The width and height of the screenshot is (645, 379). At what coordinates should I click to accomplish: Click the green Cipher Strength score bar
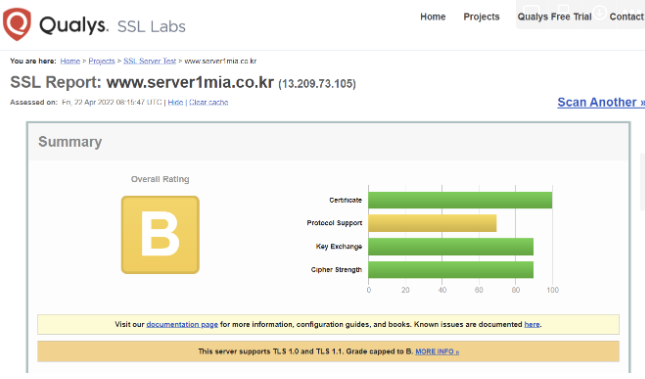(451, 270)
